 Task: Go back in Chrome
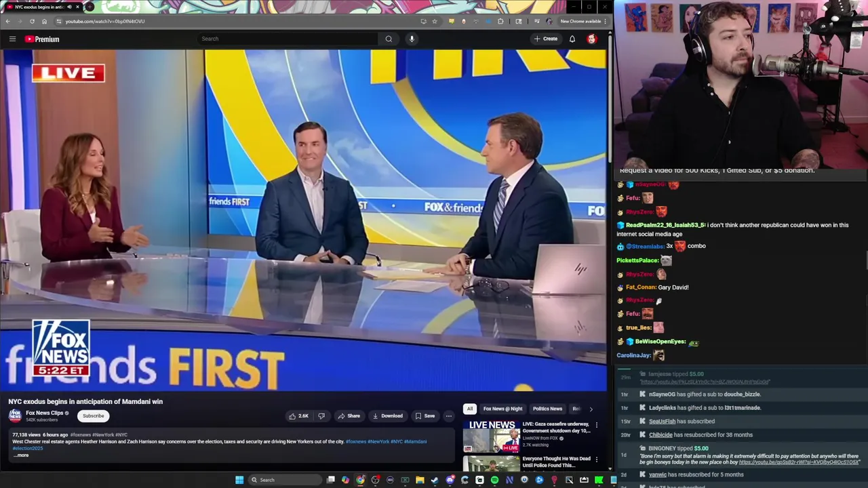click(x=7, y=21)
